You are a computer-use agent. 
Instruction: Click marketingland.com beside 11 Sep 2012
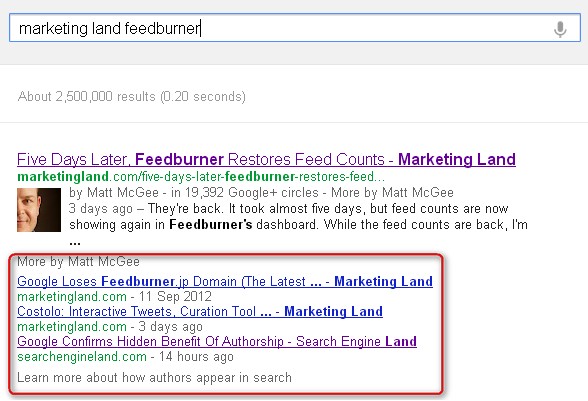click(72, 296)
